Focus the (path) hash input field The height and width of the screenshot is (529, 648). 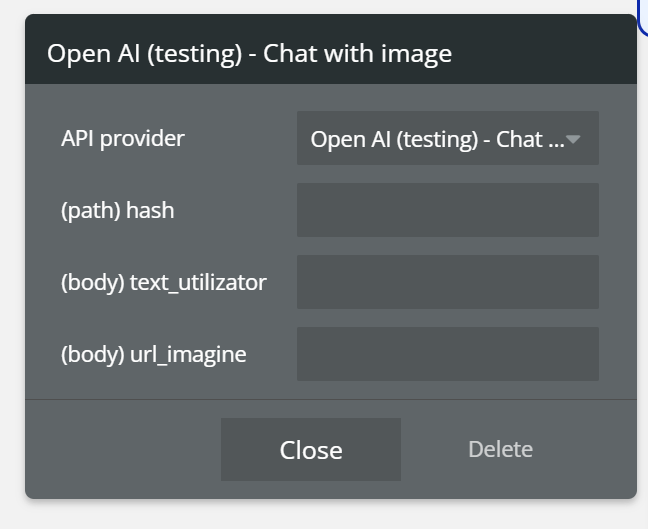pos(447,210)
